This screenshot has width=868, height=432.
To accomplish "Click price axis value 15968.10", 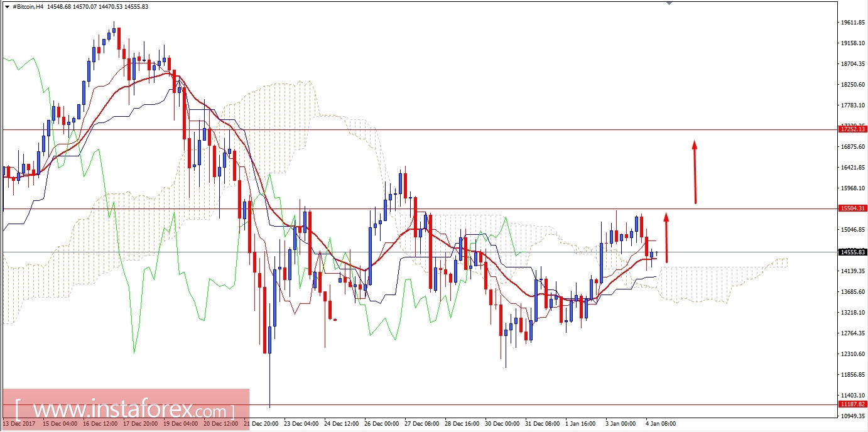I will 853,188.
